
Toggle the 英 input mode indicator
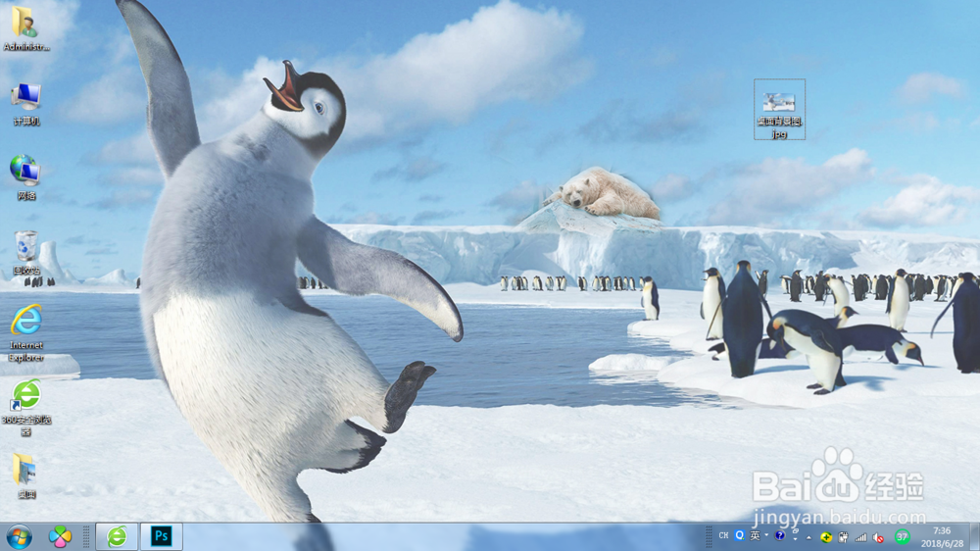[755, 535]
